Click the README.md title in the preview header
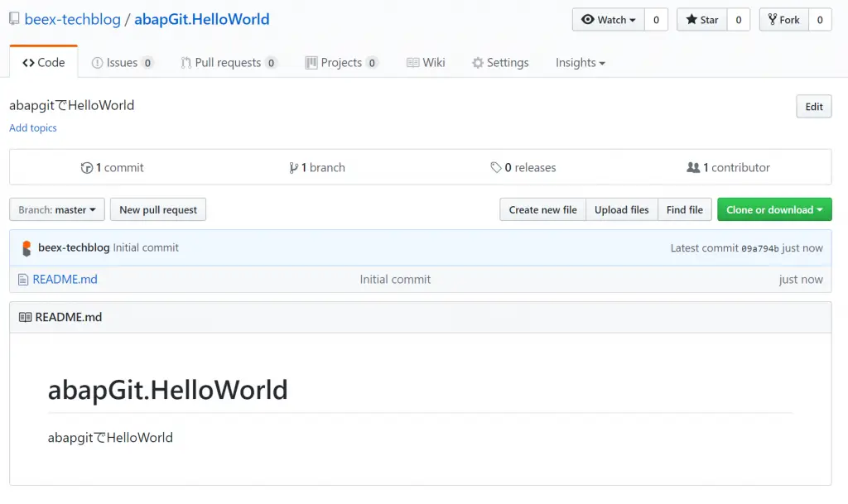The image size is (848, 504). pos(69,317)
